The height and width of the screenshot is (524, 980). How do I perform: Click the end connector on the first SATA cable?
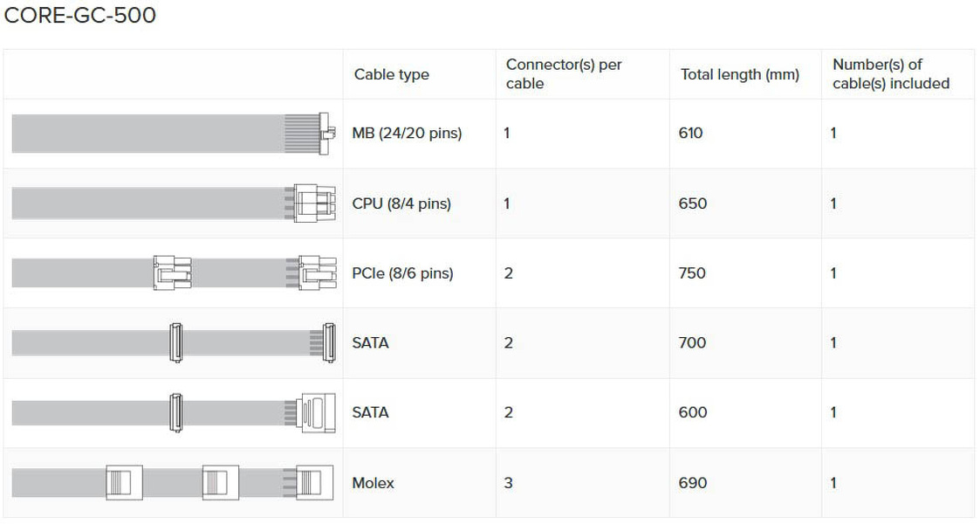(x=329, y=342)
